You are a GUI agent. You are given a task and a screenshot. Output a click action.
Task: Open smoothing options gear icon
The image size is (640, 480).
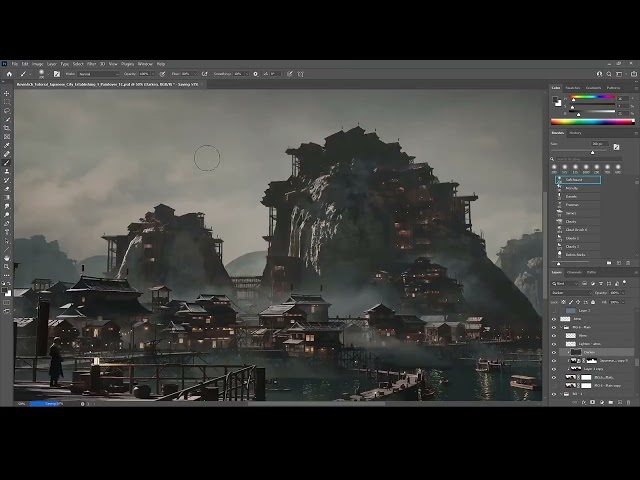point(256,74)
